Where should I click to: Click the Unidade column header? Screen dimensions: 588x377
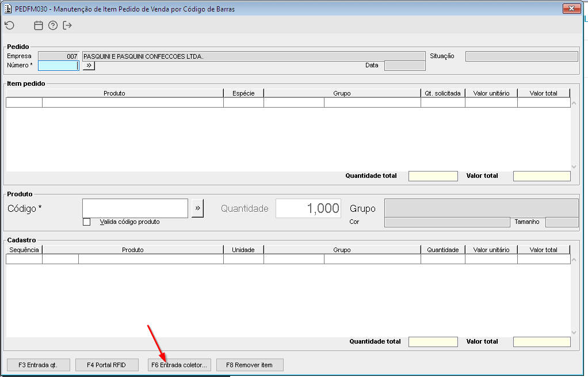(x=243, y=250)
